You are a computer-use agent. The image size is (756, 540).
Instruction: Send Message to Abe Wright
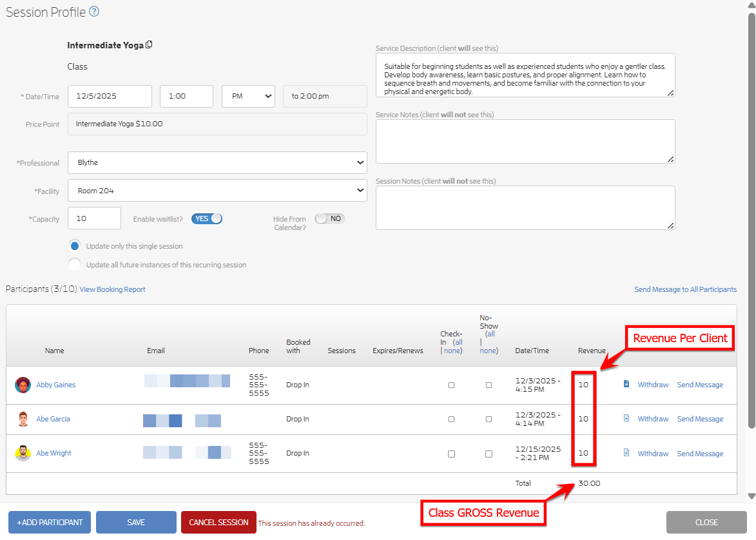coord(700,454)
